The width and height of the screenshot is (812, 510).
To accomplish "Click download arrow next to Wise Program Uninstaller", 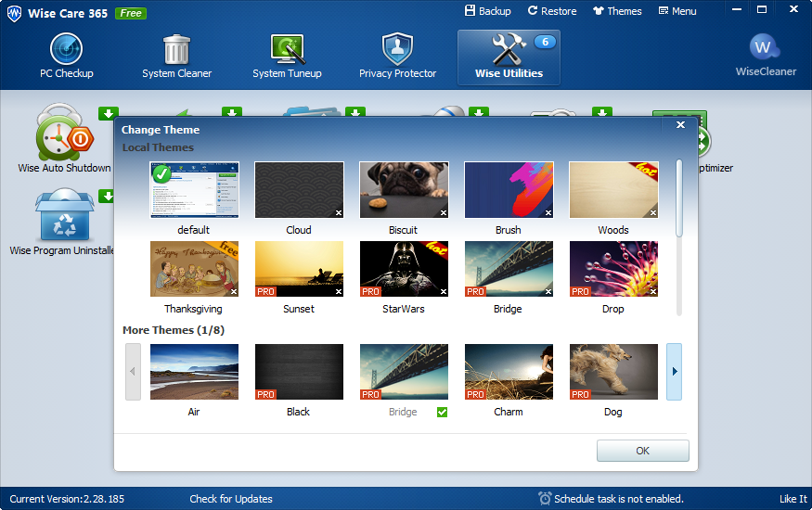I will (107, 196).
